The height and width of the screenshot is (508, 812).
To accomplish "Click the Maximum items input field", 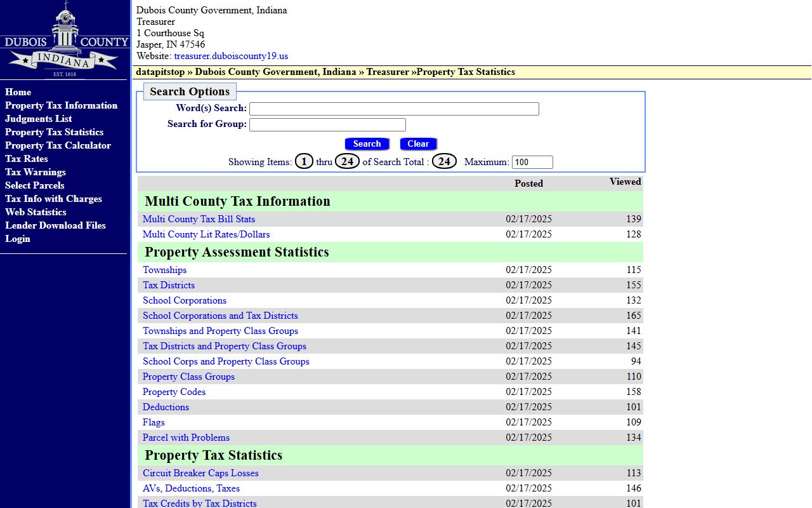I will 532,162.
